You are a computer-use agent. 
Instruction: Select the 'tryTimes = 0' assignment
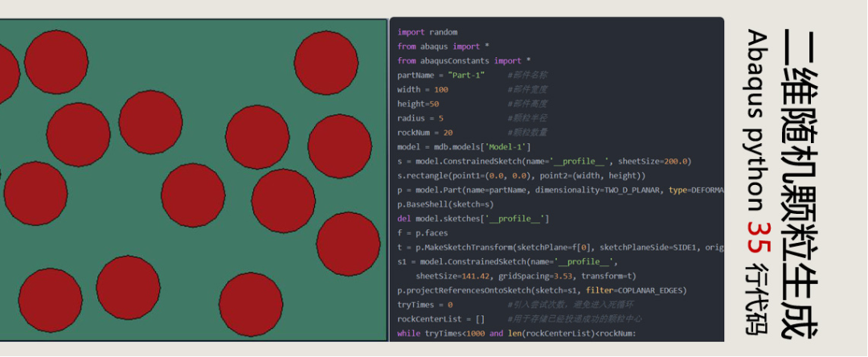[x=424, y=305]
